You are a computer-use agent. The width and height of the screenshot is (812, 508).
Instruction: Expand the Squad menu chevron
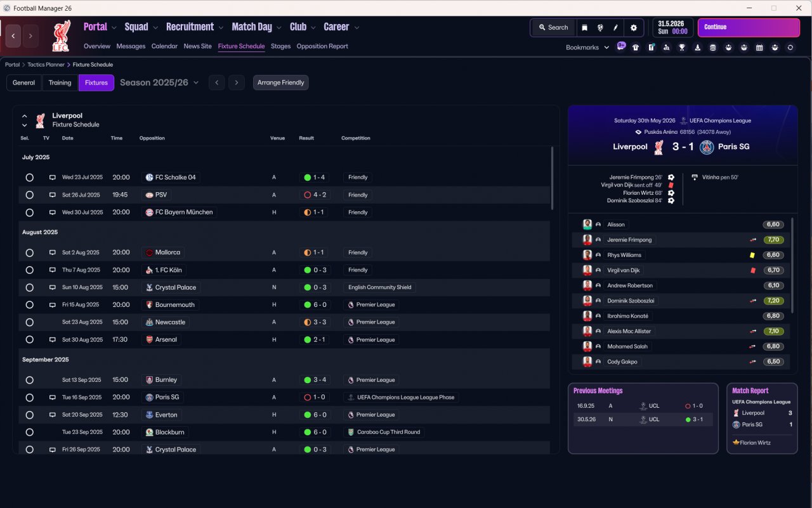pyautogui.click(x=155, y=28)
